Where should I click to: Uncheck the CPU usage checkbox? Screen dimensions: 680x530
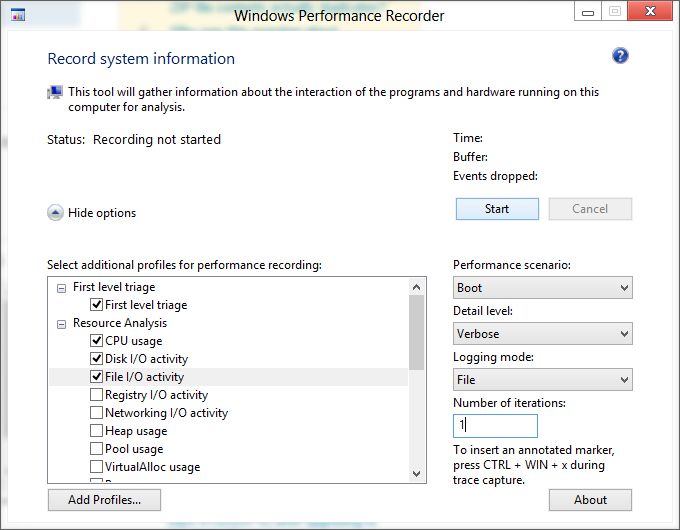click(x=96, y=340)
